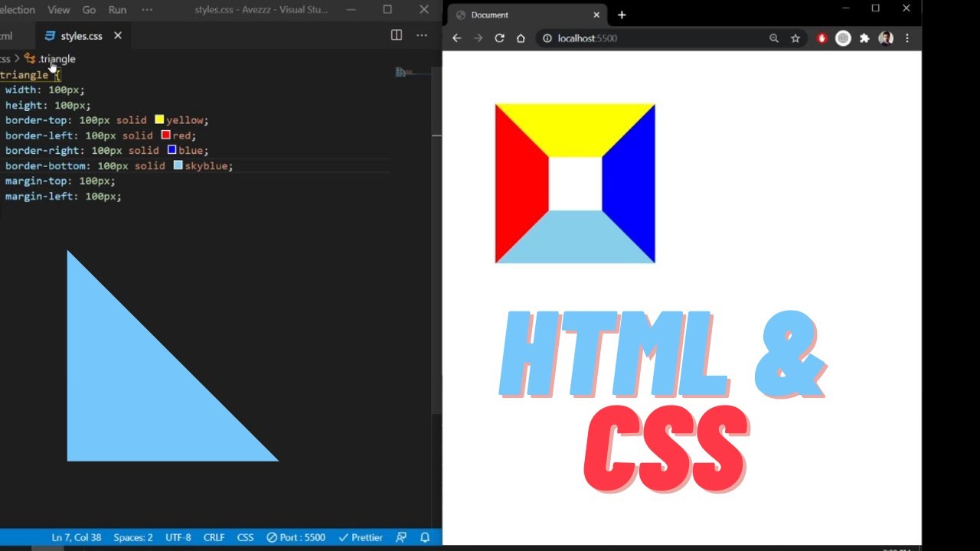Change language mode CSS in status bar

245,538
